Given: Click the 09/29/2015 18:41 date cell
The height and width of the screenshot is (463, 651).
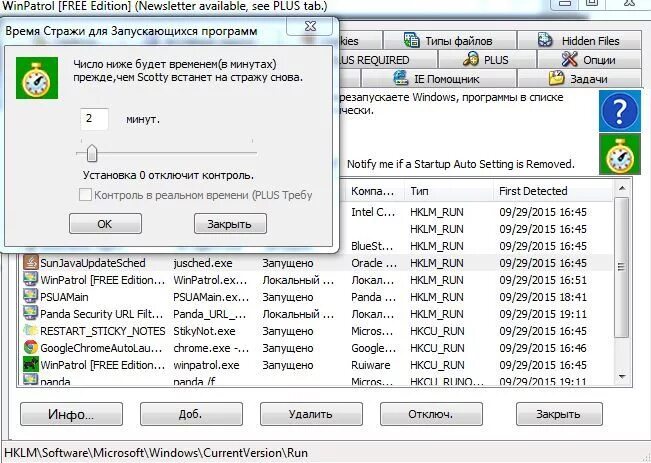Looking at the screenshot, I should coord(543,297).
